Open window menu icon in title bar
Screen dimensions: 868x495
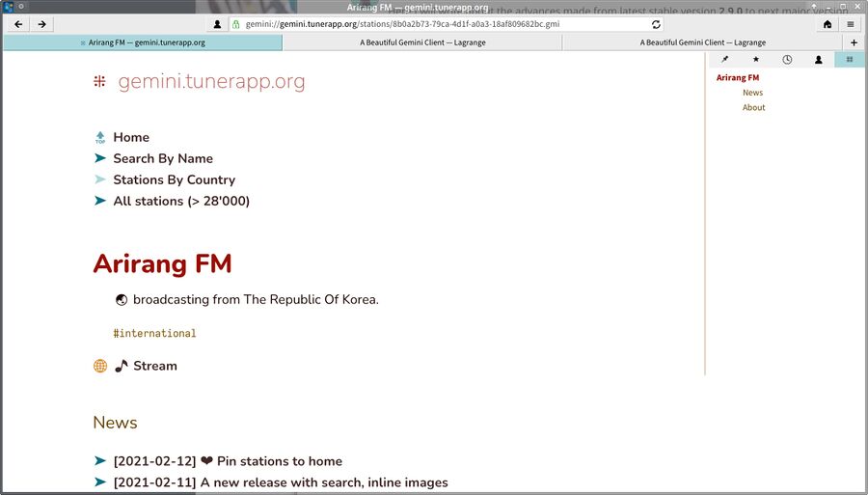[9, 7]
